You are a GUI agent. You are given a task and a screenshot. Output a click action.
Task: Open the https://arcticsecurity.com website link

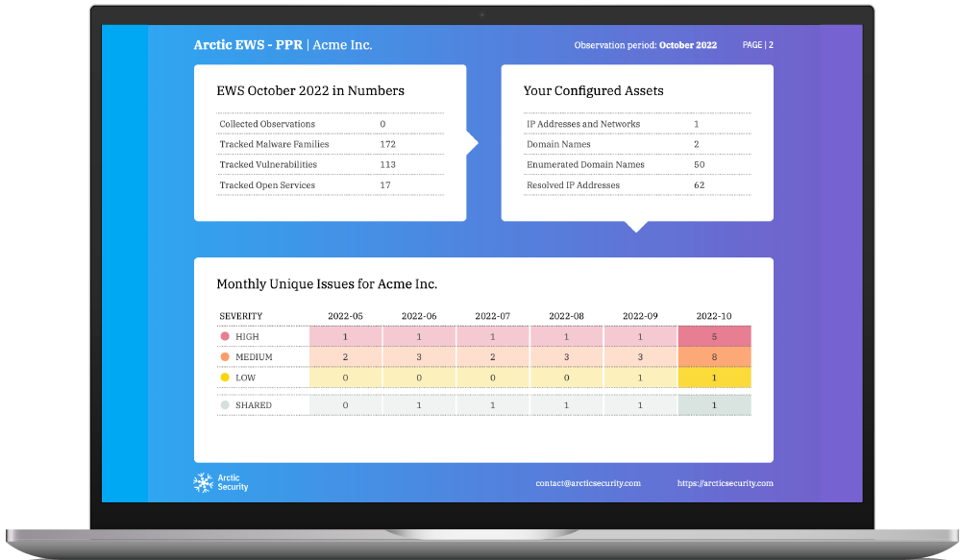[x=726, y=483]
